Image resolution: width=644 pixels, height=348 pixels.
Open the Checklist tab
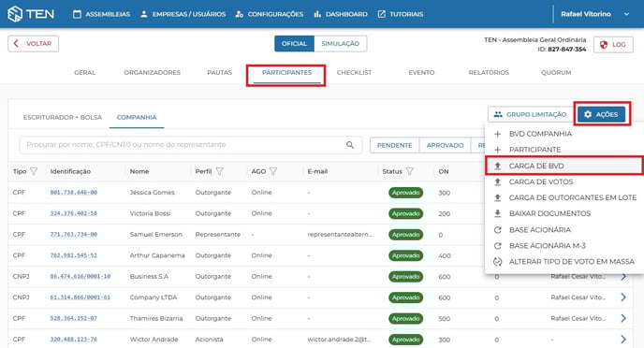[x=354, y=73]
